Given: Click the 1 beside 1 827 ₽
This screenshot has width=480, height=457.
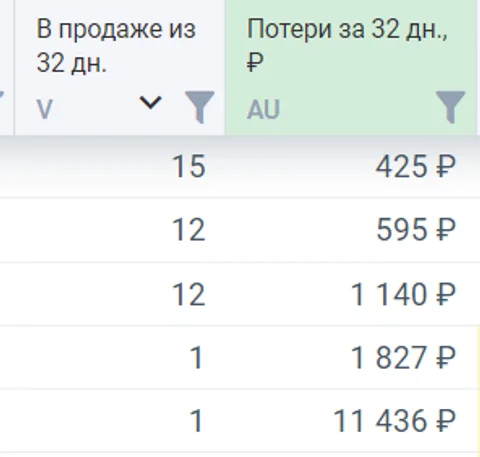Looking at the screenshot, I should click(x=196, y=358).
